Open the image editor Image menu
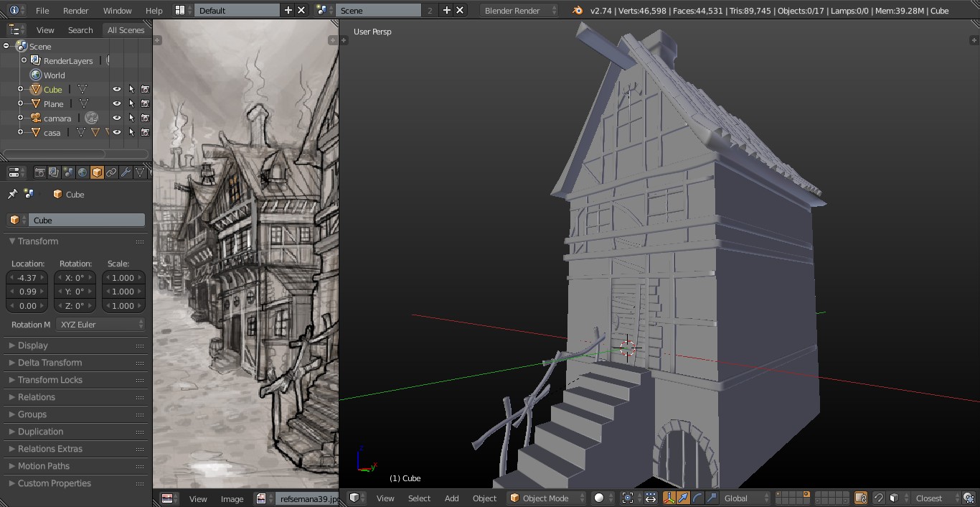This screenshot has width=980, height=507. tap(232, 498)
